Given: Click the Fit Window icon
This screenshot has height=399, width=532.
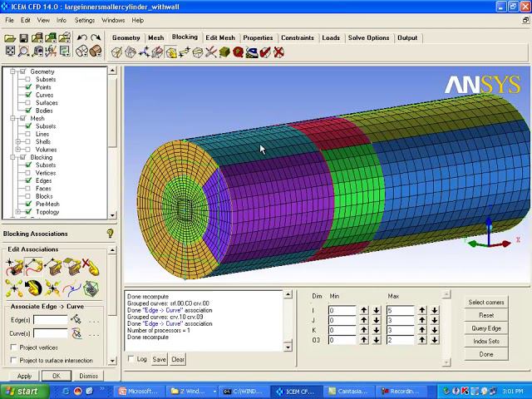Looking at the screenshot, I should [10, 51].
